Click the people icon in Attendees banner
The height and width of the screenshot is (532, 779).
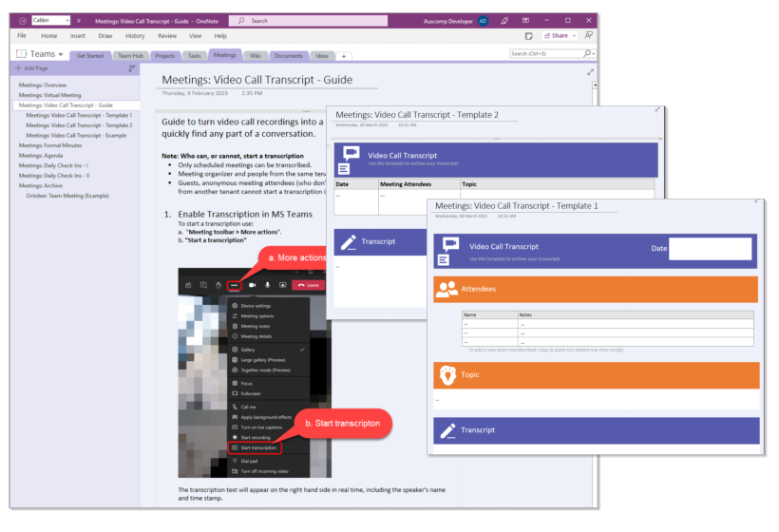coord(446,289)
